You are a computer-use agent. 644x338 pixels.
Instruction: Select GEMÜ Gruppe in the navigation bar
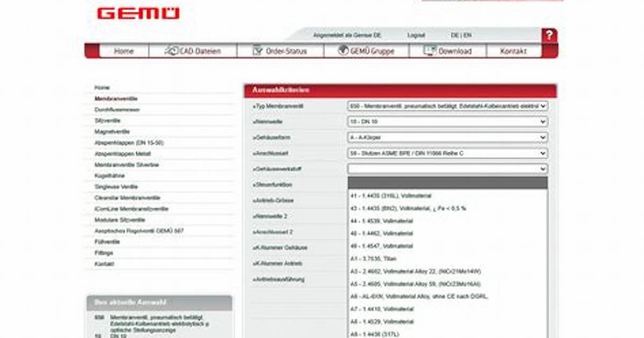[x=366, y=51]
